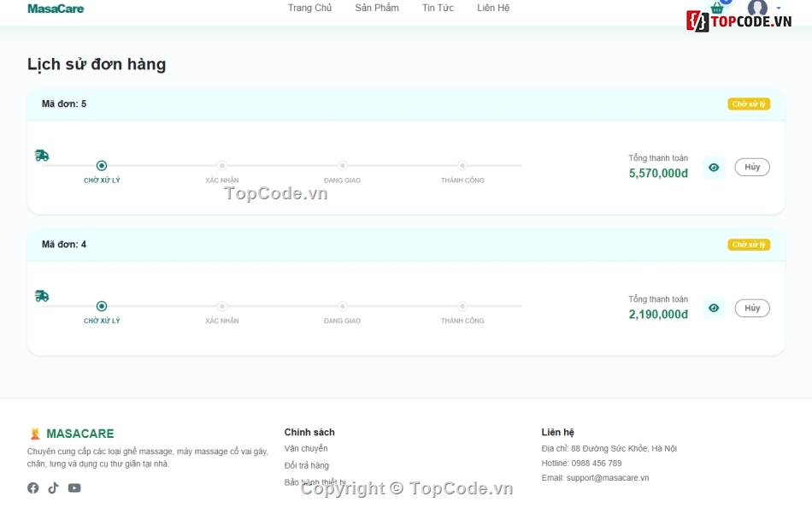Open the shopping cart basket icon
The height and width of the screenshot is (514, 812).
coord(717,8)
